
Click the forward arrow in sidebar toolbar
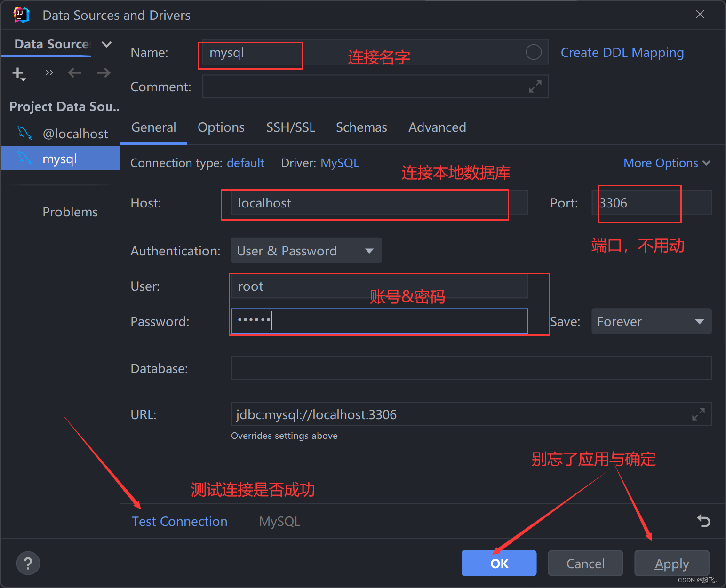coord(104,72)
